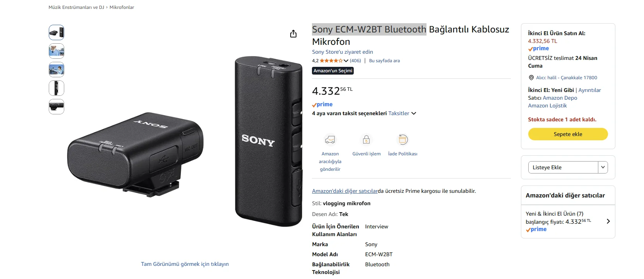Click the return policy icon

click(x=403, y=139)
